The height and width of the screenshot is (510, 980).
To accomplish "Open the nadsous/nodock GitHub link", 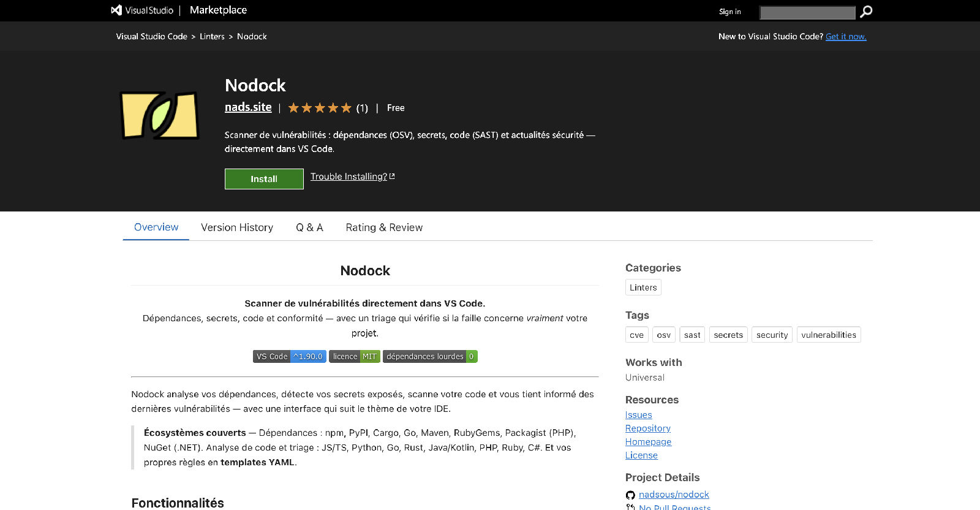I will tap(674, 495).
